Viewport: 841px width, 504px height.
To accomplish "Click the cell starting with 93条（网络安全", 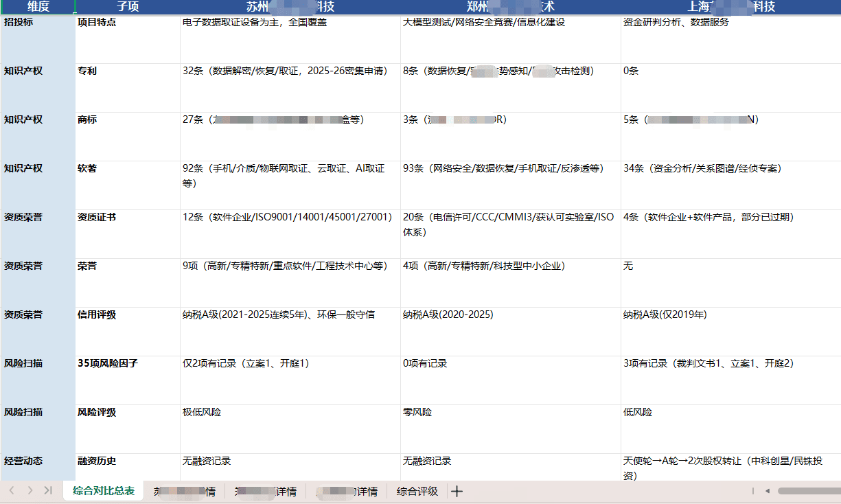I will point(511,185).
